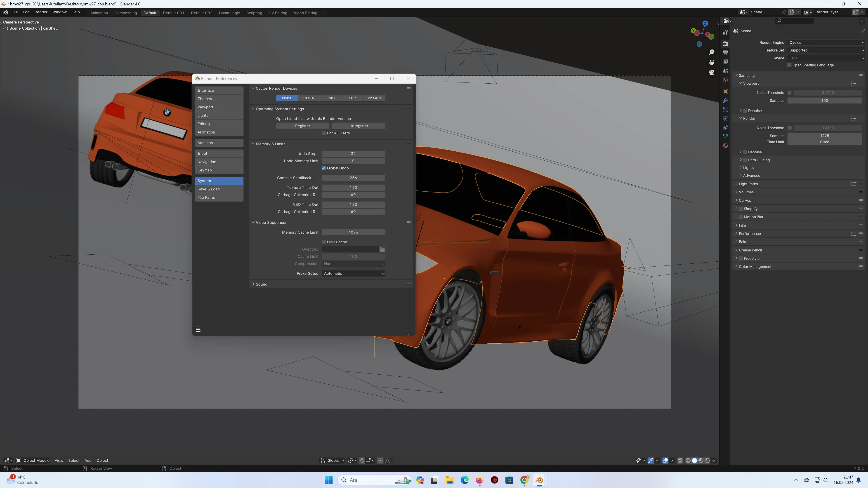
Task: Collapse the Memory & Limits panel
Action: pyautogui.click(x=270, y=144)
